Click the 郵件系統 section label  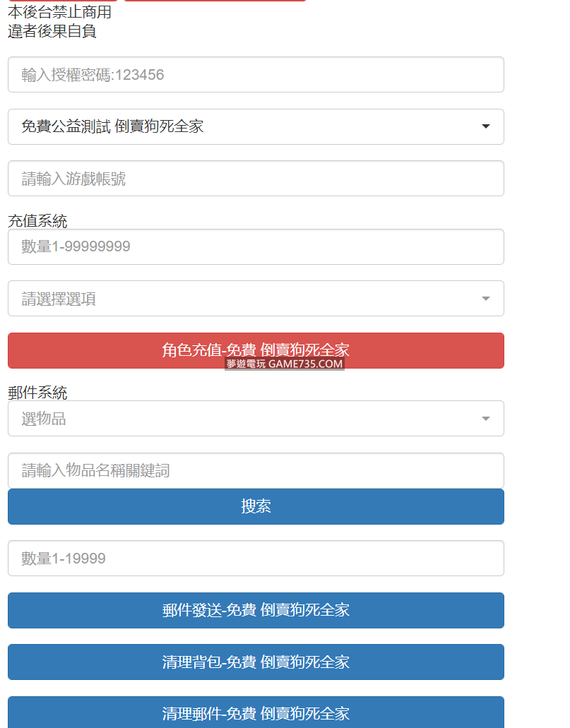click(x=37, y=393)
